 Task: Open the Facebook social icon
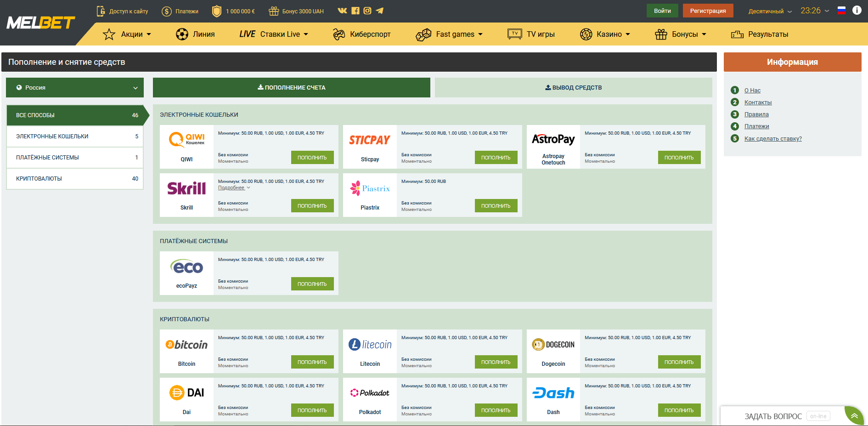pos(355,11)
